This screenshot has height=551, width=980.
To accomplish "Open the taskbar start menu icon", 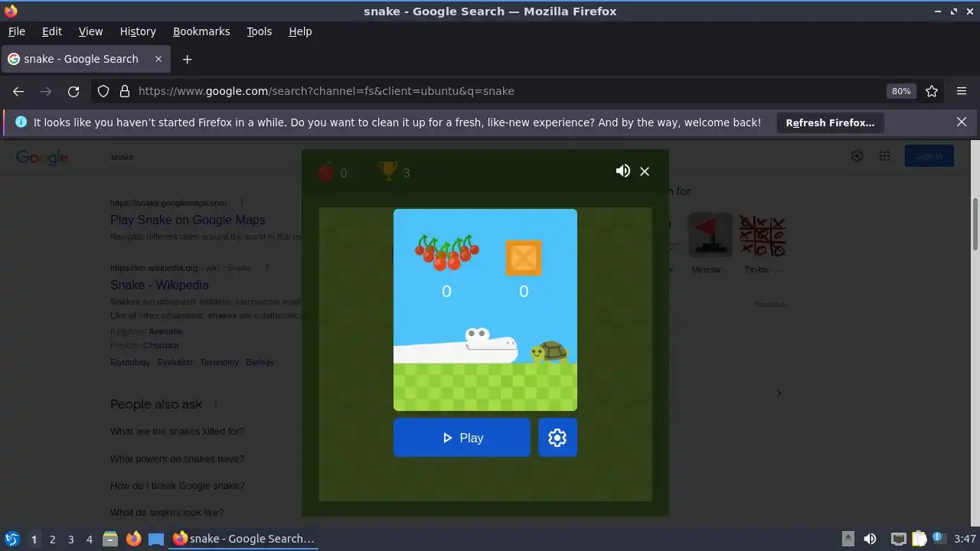I will tap(11, 539).
